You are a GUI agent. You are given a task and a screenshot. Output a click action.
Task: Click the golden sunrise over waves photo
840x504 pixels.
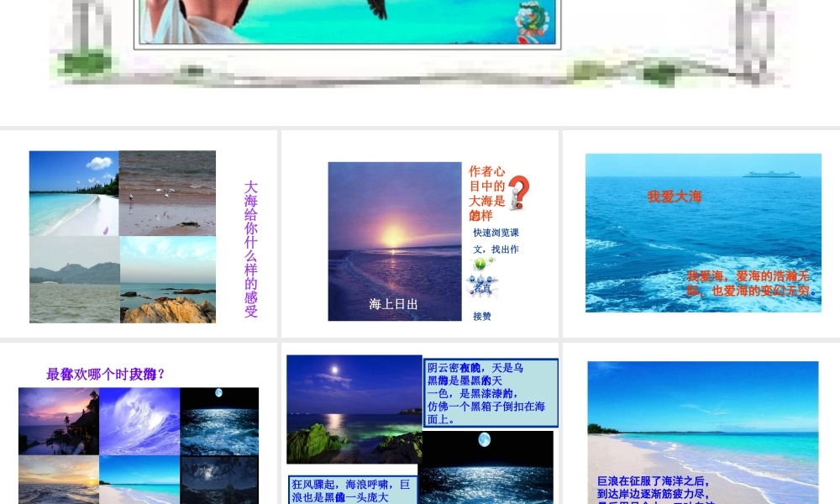59,480
